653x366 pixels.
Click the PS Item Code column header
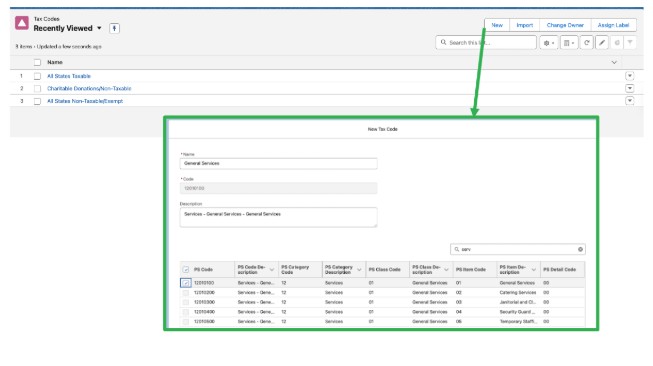pyautogui.click(x=471, y=270)
